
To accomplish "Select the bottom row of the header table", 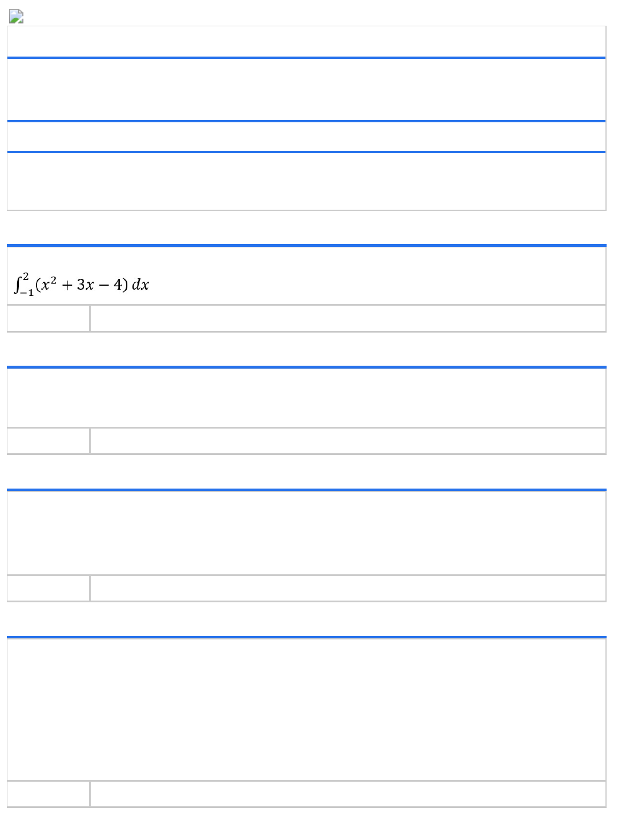I will pos(306,181).
